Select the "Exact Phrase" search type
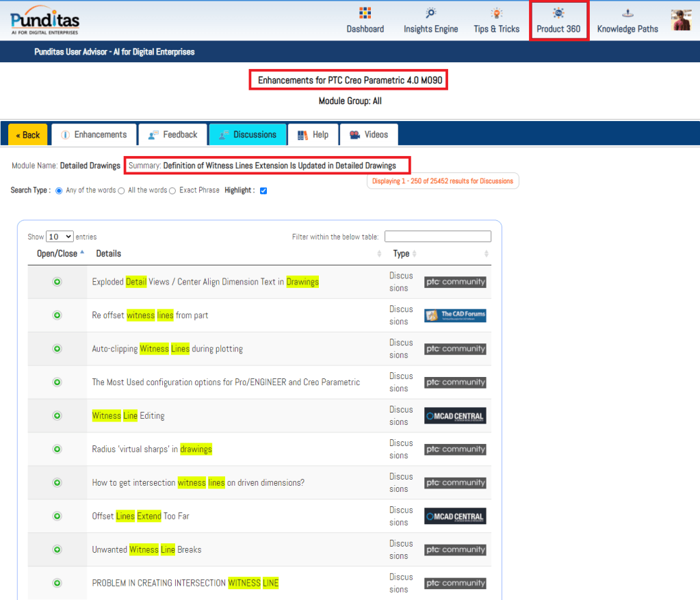The height and width of the screenshot is (600, 700). (x=172, y=190)
